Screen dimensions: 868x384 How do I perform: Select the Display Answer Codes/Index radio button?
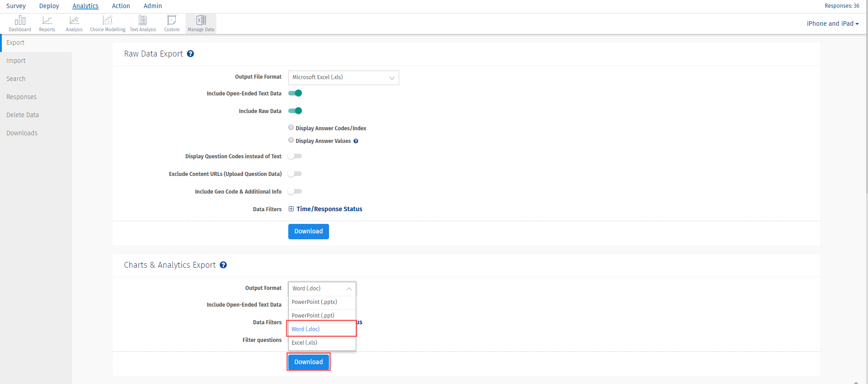[x=291, y=128]
